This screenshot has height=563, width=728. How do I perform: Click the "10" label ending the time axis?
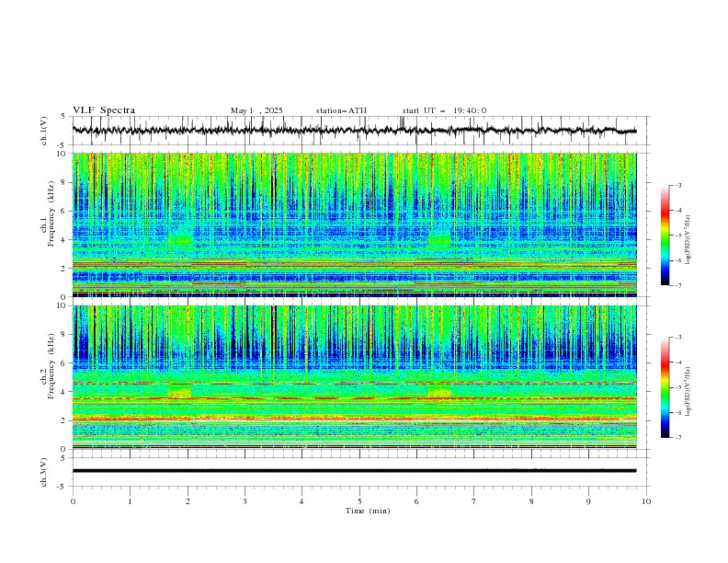click(x=646, y=501)
